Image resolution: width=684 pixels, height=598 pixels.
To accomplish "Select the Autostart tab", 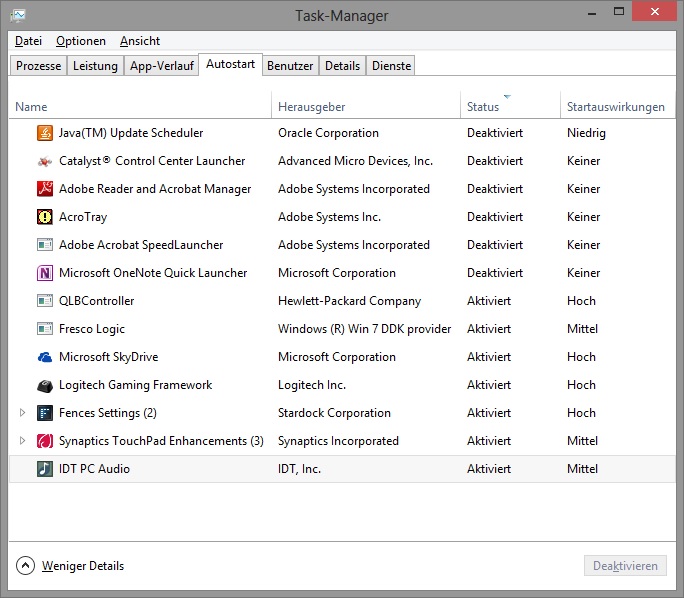I will (x=230, y=64).
